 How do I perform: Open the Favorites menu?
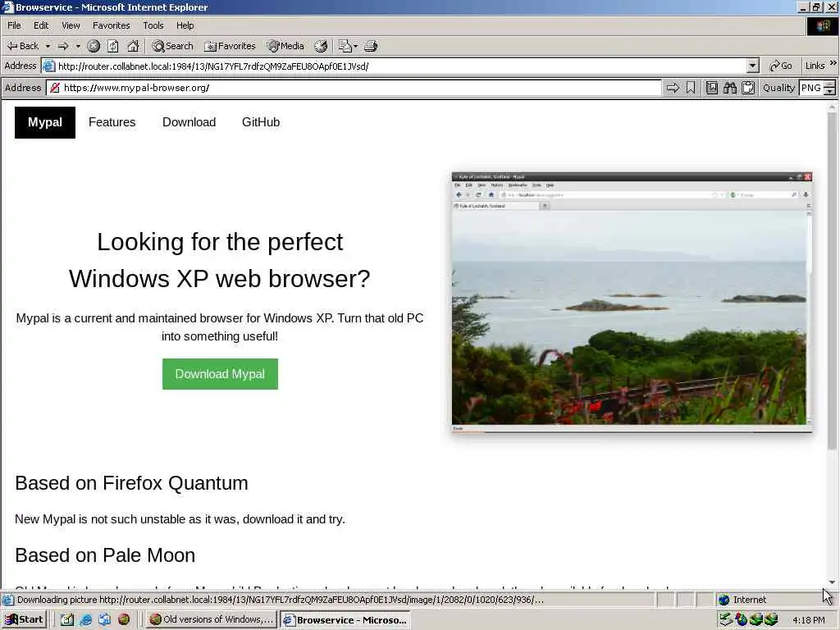pyautogui.click(x=111, y=25)
